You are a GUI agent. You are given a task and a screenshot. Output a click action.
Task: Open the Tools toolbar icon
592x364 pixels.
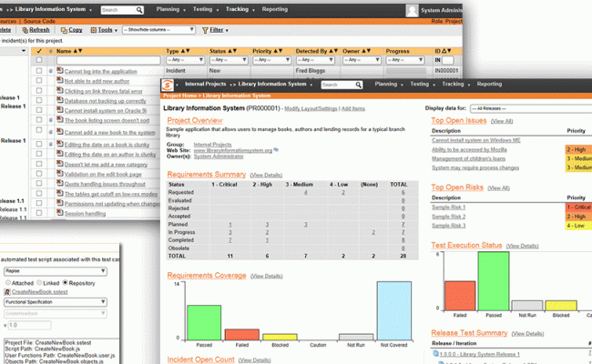[94, 30]
